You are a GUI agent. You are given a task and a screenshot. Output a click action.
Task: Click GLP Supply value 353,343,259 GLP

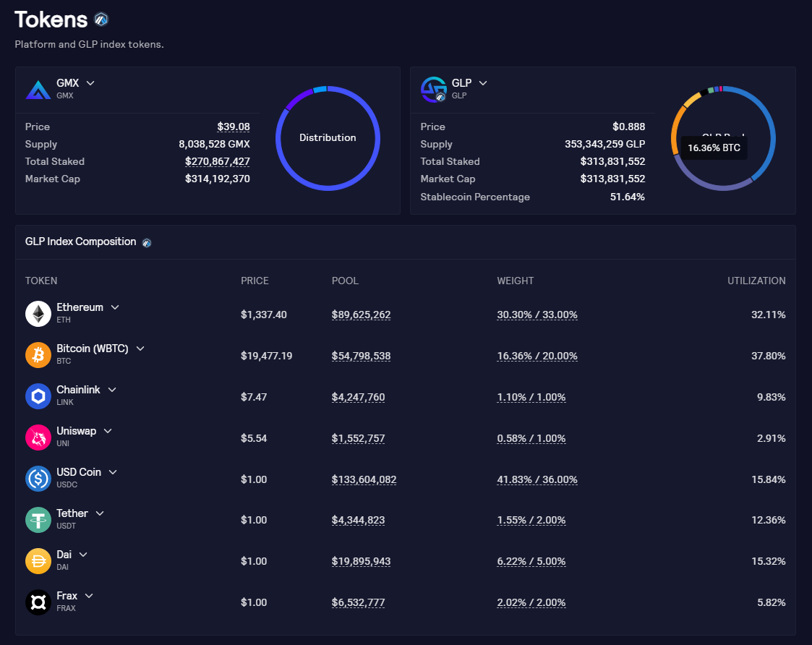tap(605, 144)
